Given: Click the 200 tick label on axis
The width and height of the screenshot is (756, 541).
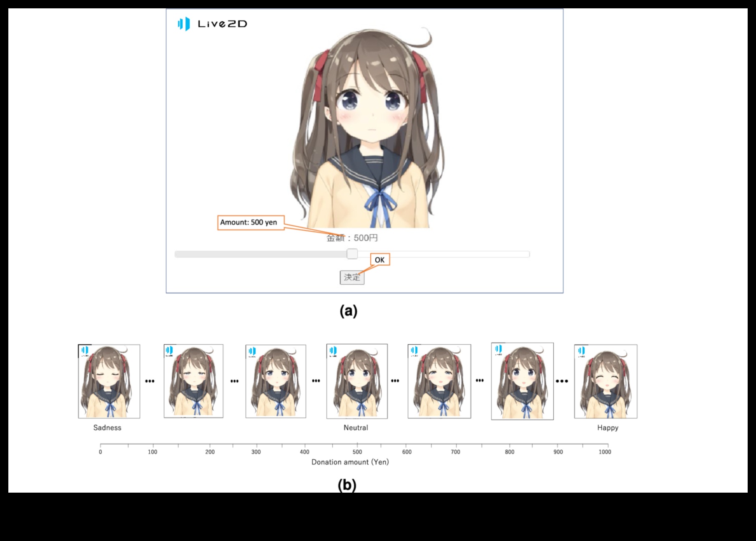Looking at the screenshot, I should click(210, 452).
